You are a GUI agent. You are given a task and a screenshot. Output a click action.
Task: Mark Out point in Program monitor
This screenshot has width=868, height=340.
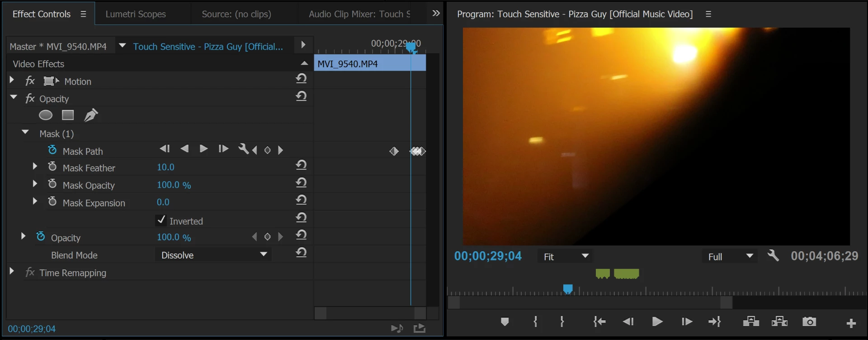click(562, 322)
